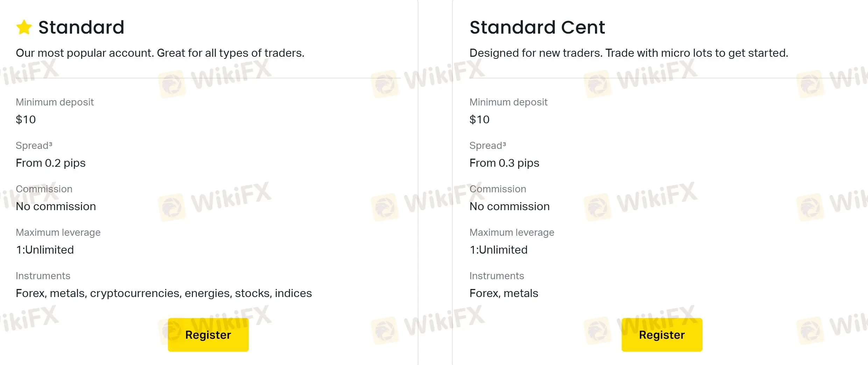
Task: Click Standard Cent Minimum deposit label
Action: [508, 102]
